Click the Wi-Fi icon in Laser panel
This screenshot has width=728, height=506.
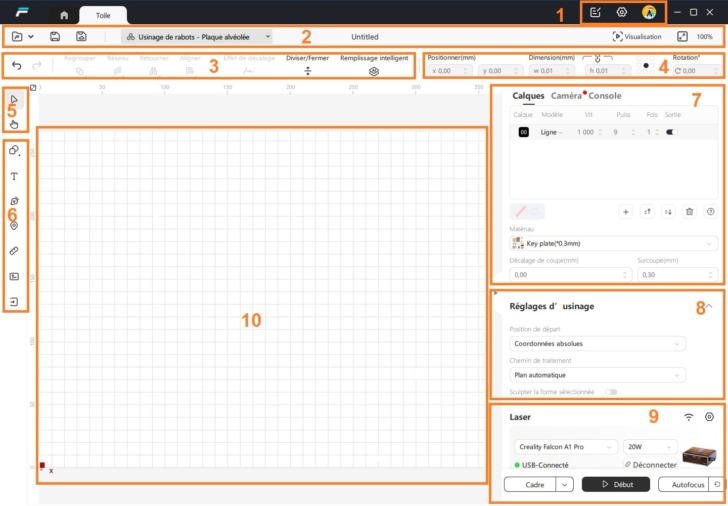click(x=689, y=417)
